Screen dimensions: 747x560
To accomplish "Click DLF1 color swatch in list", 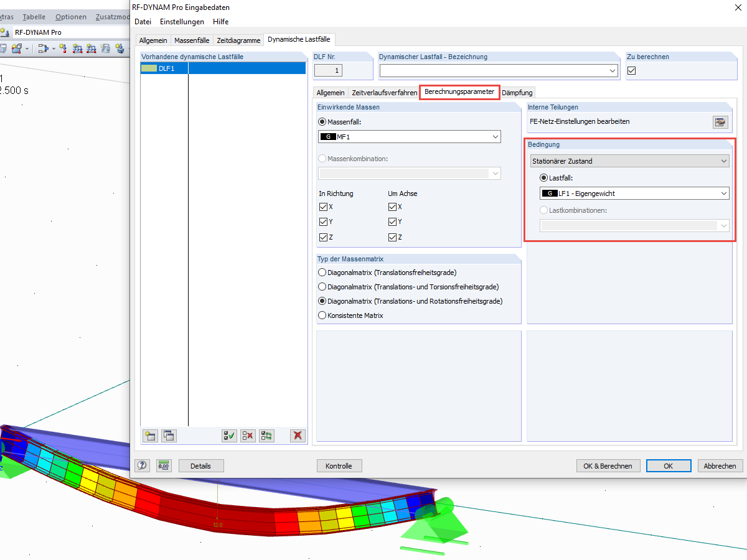I will tap(149, 68).
